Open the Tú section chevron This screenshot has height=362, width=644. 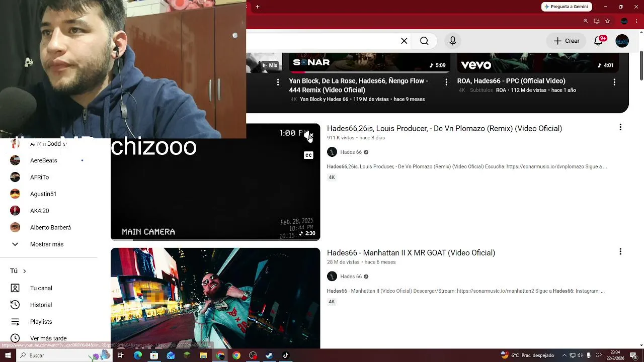[24, 271]
